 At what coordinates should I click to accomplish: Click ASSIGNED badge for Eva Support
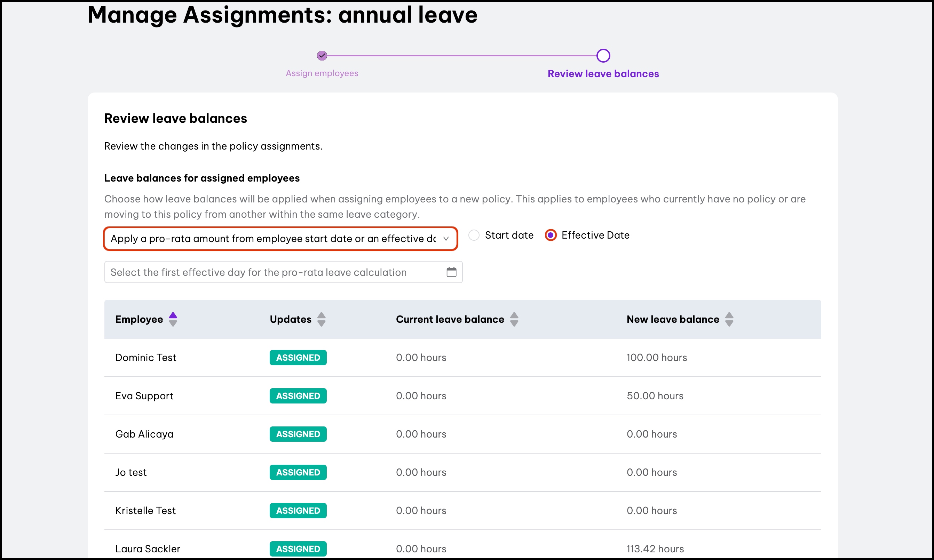click(x=298, y=396)
